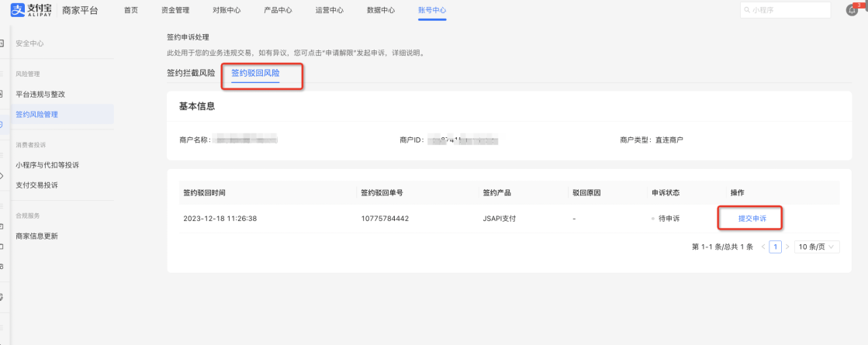Select 平台违规与整改 in sidebar
This screenshot has width=868, height=345.
[40, 94]
